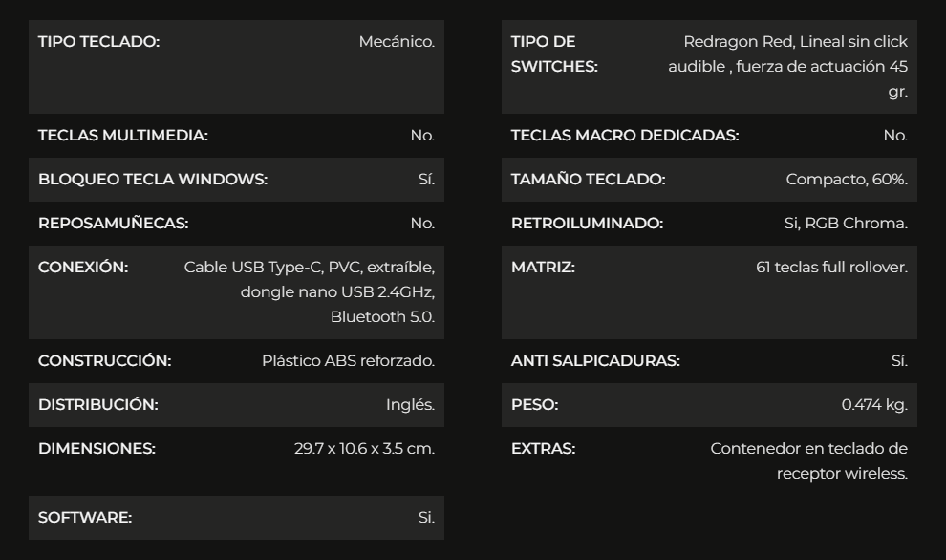The width and height of the screenshot is (946, 560).
Task: Click the ANTI SALPICADURAS label
Action: click(x=595, y=361)
